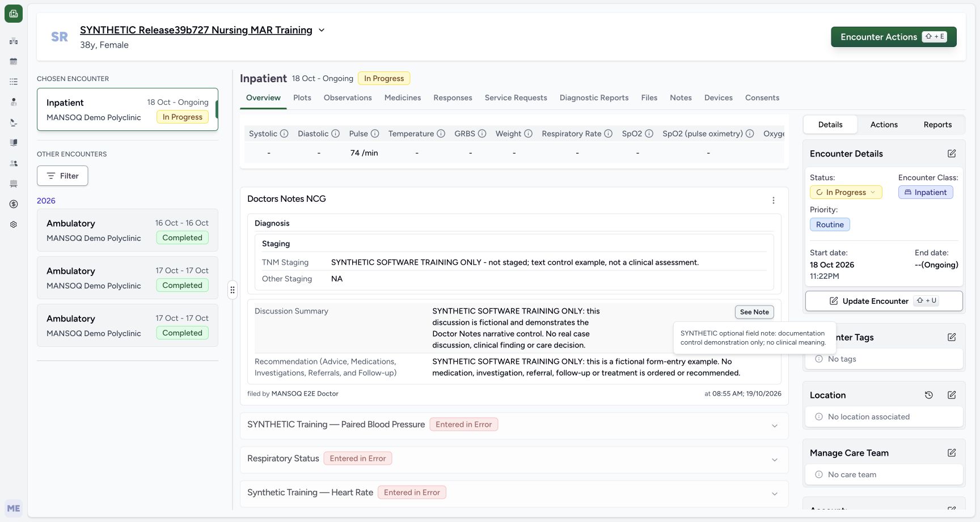Click the Inpatient encounter class badge
The width and height of the screenshot is (980, 522).
click(x=926, y=192)
